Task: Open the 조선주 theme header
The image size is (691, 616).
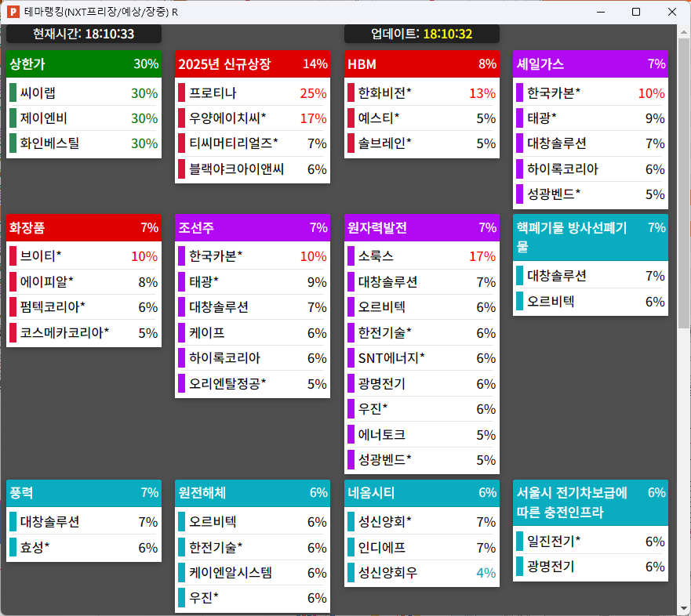Action: 253,227
